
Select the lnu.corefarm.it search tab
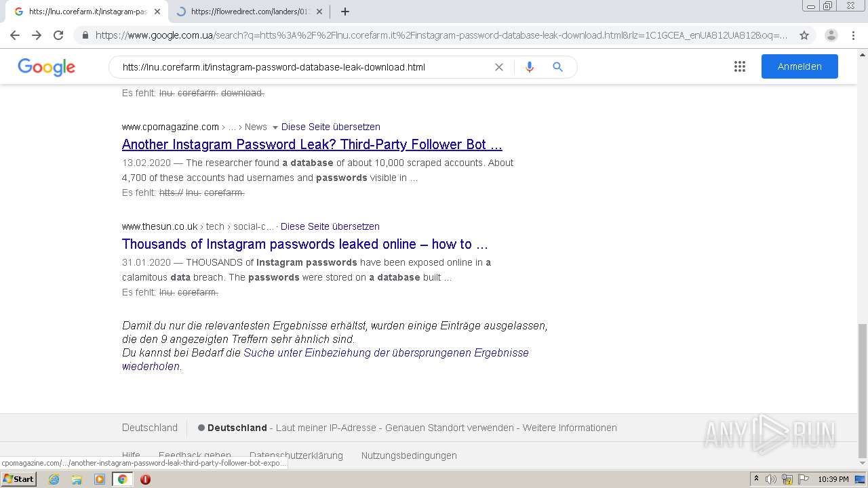tap(87, 12)
